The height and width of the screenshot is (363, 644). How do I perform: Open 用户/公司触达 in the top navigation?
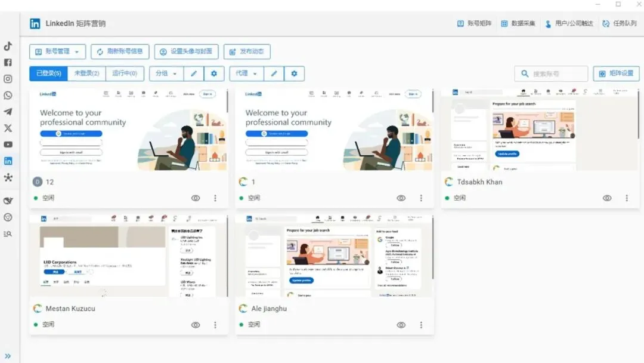(569, 23)
